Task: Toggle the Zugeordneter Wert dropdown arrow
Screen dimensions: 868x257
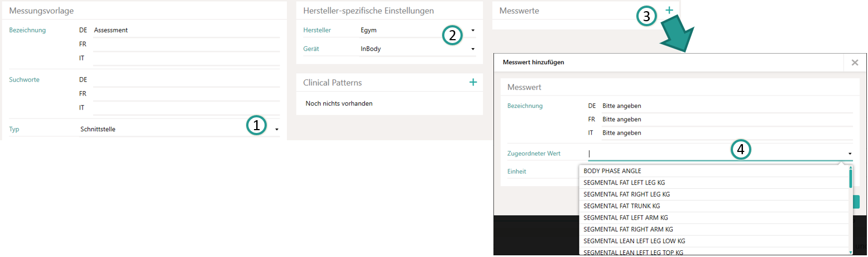Action: 850,153
